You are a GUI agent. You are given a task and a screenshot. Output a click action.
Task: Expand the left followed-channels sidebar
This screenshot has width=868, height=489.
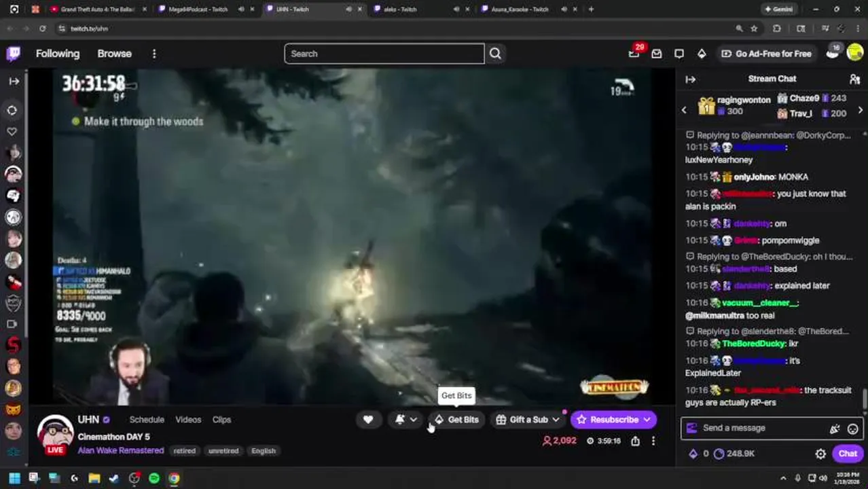pos(14,81)
